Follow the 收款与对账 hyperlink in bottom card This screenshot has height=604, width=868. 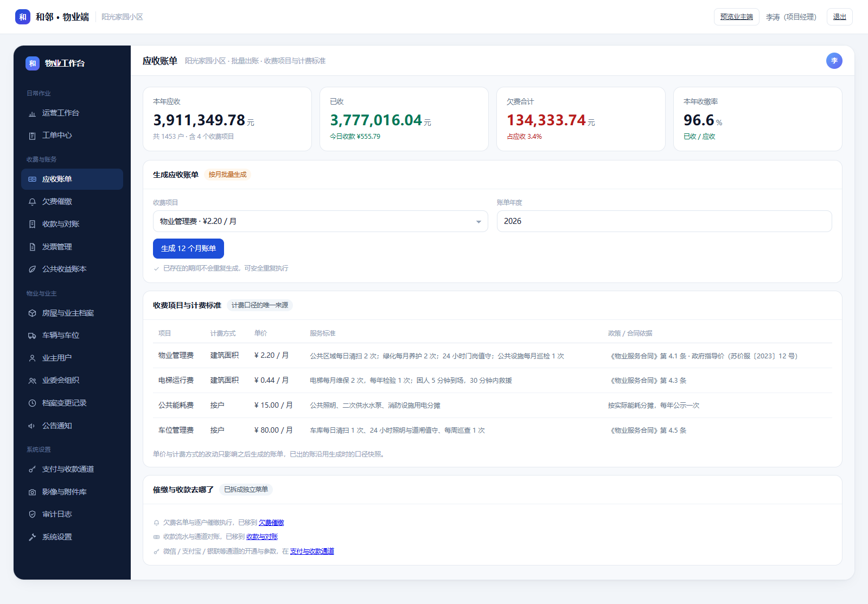262,537
